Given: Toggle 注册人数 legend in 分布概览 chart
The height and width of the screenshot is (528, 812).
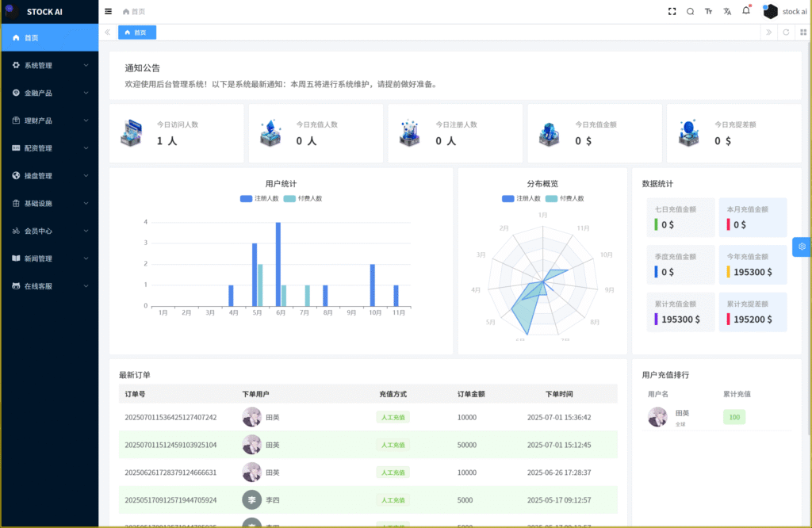Looking at the screenshot, I should [x=521, y=198].
